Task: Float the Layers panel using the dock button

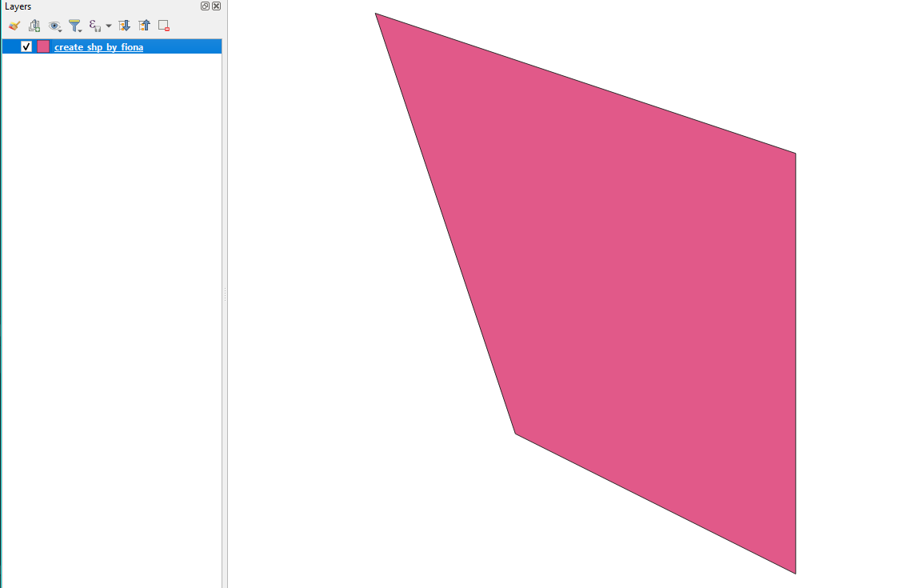Action: (205, 6)
